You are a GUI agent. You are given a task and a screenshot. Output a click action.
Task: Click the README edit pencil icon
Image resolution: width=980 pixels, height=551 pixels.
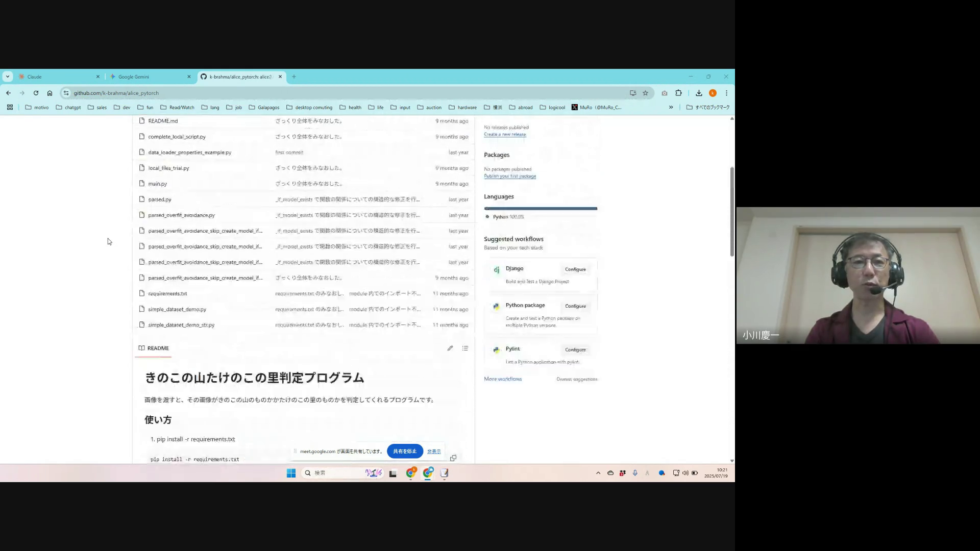tap(450, 348)
